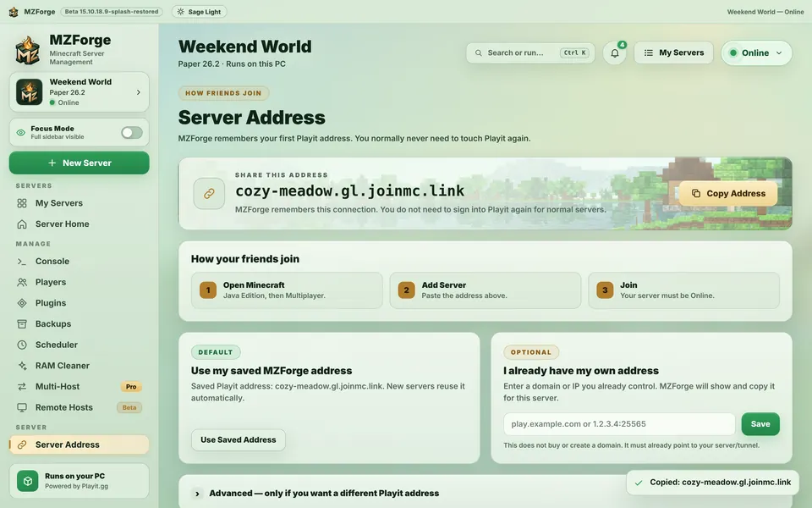The width and height of the screenshot is (812, 508).
Task: Click the Focus Mode eye icon
Action: pyautogui.click(x=20, y=132)
